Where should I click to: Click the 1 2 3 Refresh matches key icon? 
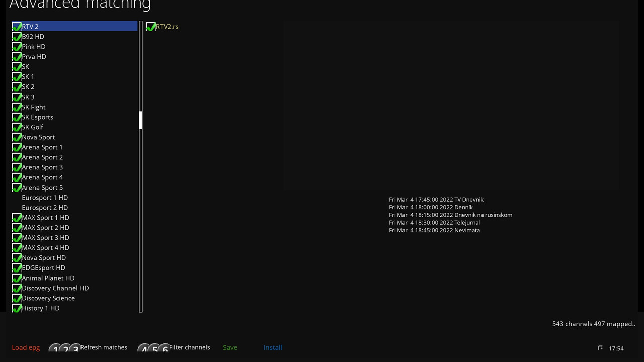coord(64,347)
